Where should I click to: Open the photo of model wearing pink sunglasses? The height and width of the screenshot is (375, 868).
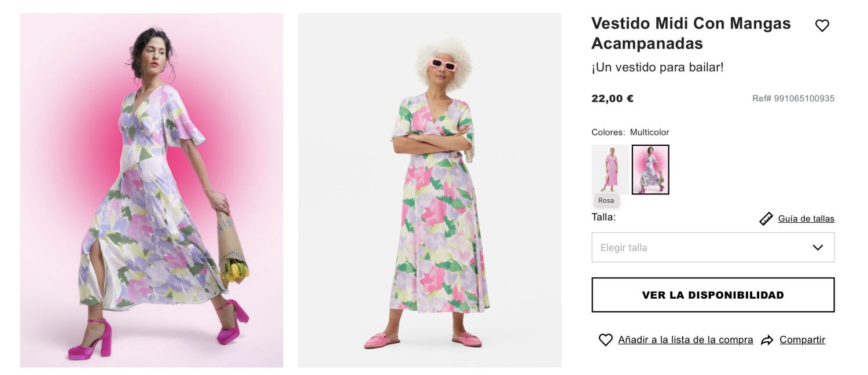point(429,190)
